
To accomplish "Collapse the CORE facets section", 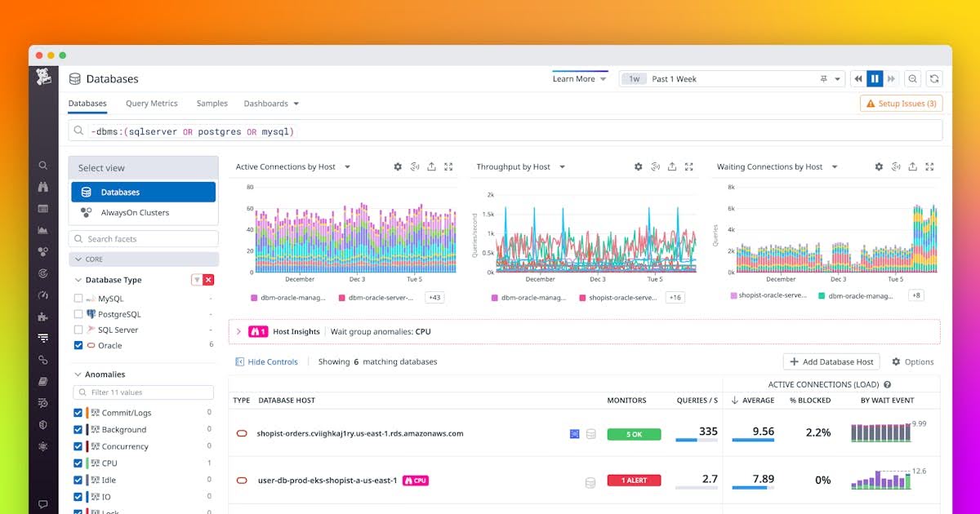I will tap(78, 259).
